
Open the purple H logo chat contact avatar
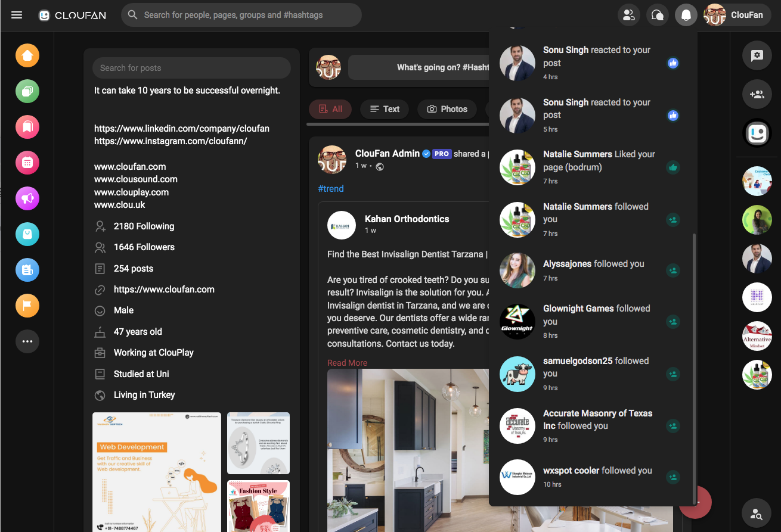[x=757, y=297]
